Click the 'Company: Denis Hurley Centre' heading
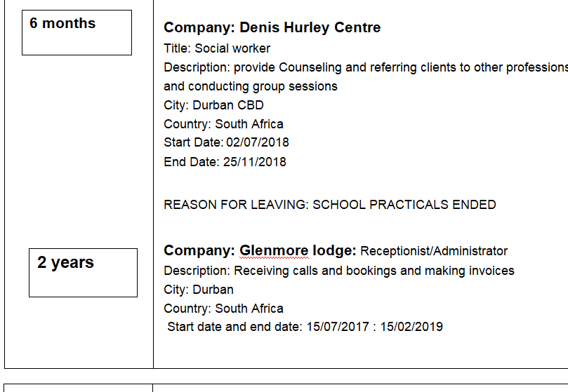Screen dimensions: 568x392 pos(272,28)
